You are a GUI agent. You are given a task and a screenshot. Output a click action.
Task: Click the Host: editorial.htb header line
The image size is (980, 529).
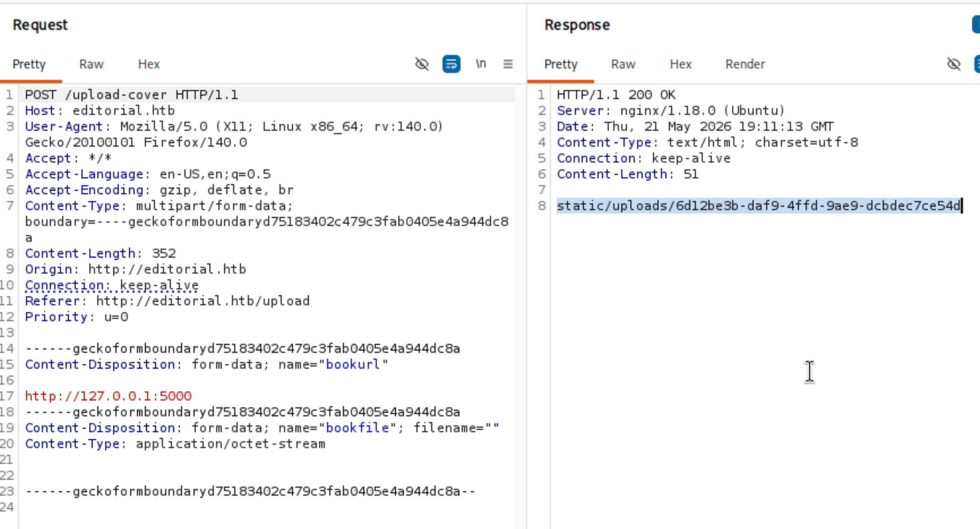click(100, 111)
